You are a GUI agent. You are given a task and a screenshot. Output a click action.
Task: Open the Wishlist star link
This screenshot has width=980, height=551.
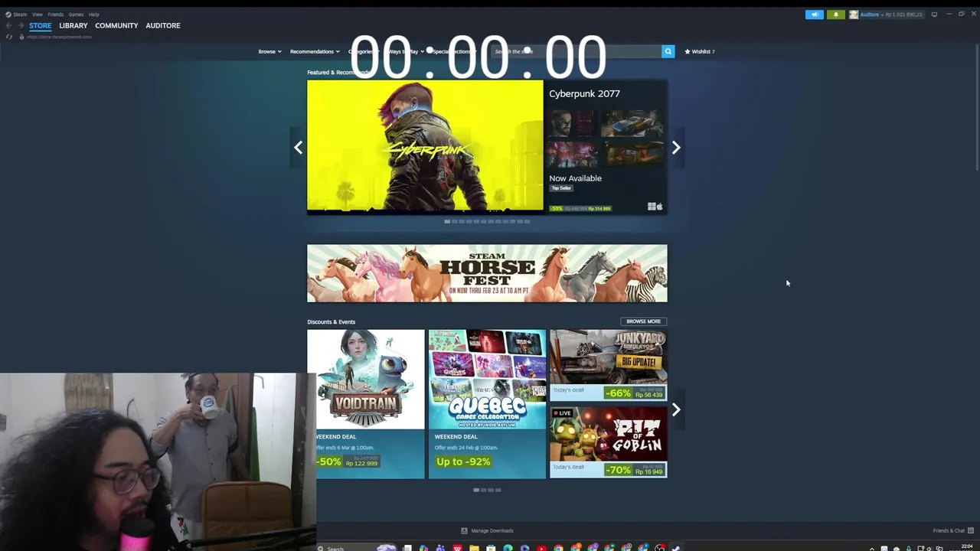tap(699, 51)
